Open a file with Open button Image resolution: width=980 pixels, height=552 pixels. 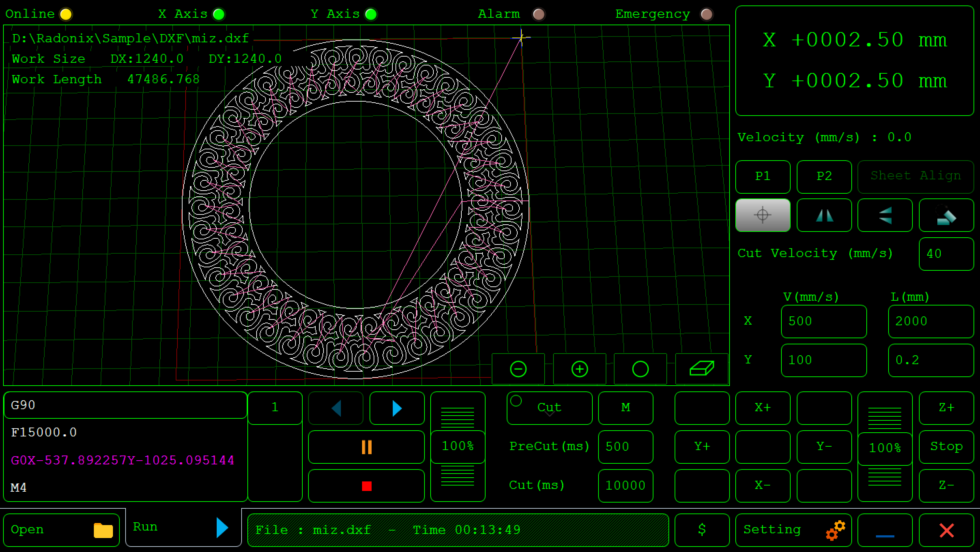62,530
